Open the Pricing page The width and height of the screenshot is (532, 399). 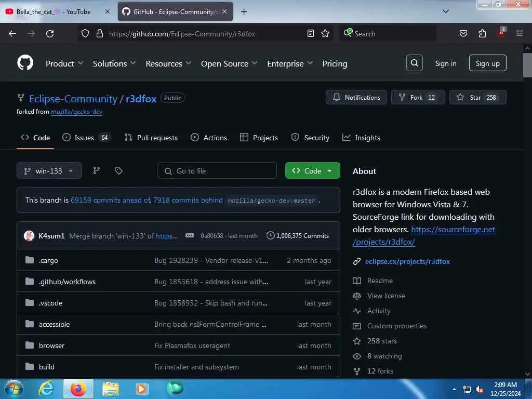click(335, 63)
